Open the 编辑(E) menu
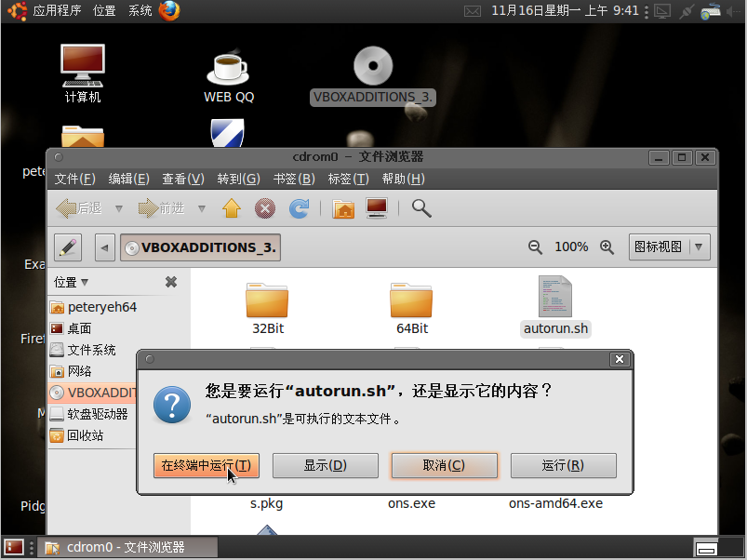747x560 pixels. 128,179
